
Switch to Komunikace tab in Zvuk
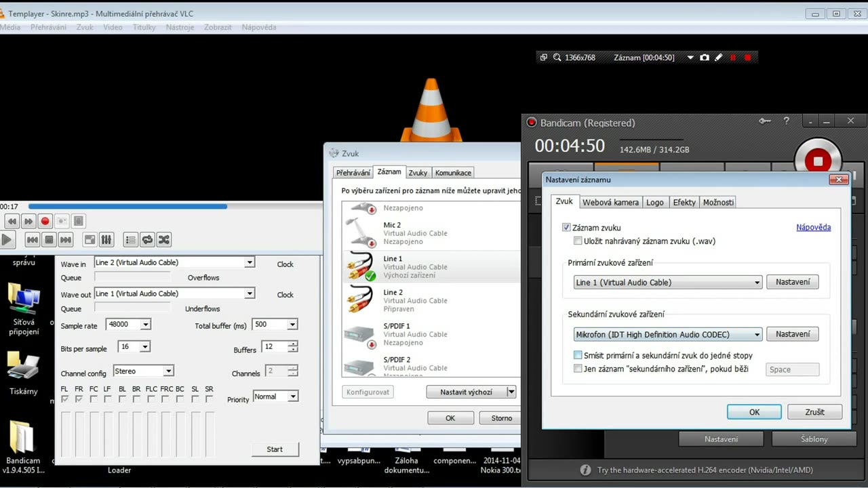(x=453, y=173)
